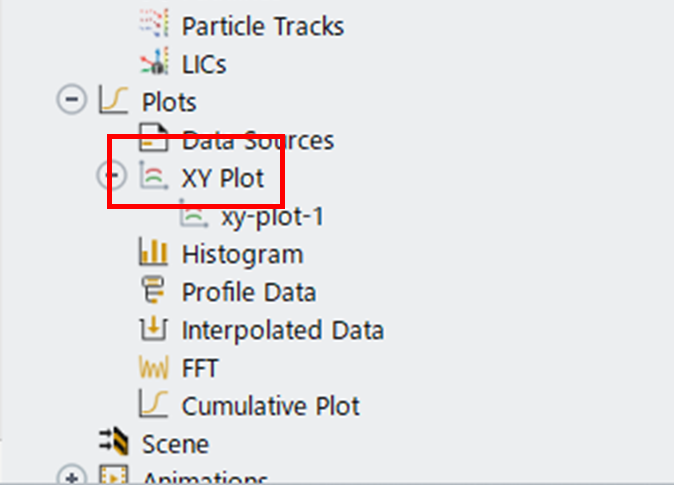Click the LICs icon
The height and width of the screenshot is (485, 674).
(x=154, y=61)
